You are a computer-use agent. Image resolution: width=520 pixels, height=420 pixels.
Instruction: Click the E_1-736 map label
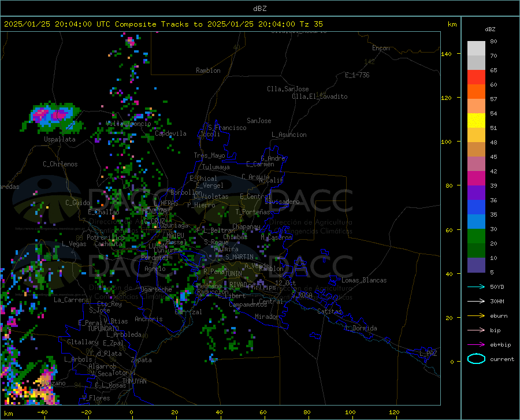357,75
